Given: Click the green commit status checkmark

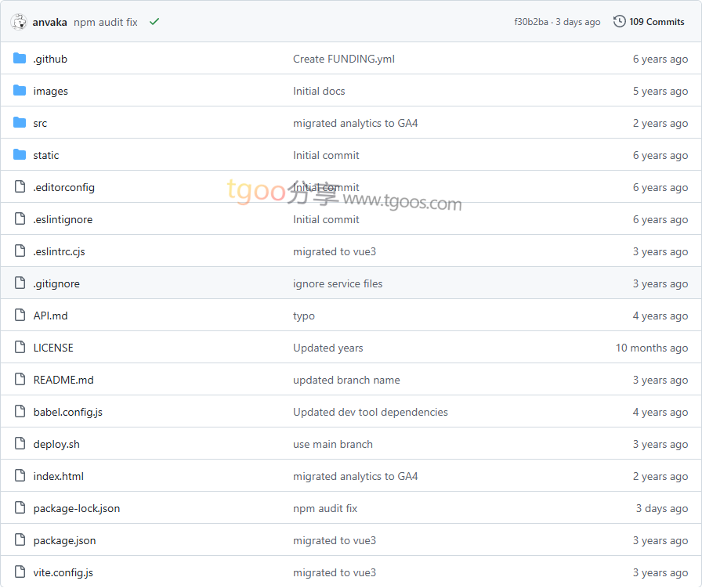Looking at the screenshot, I should tap(154, 22).
